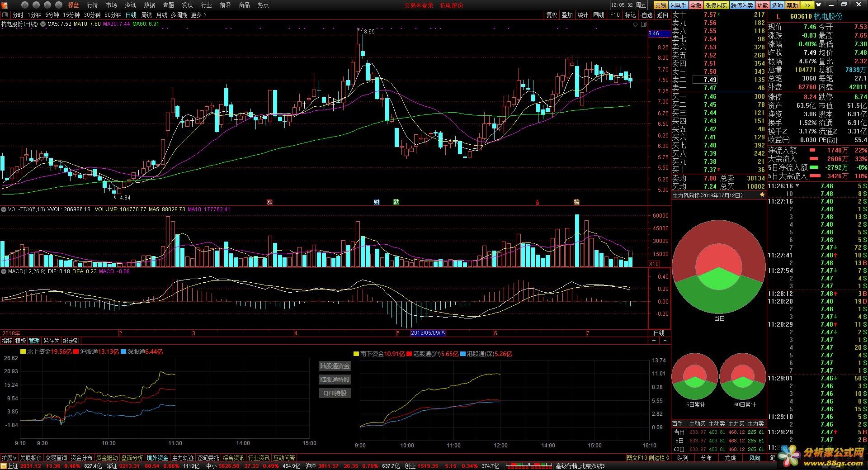868x470 pixels.
Task: Select the 60分钟 period
Action: [x=113, y=15]
